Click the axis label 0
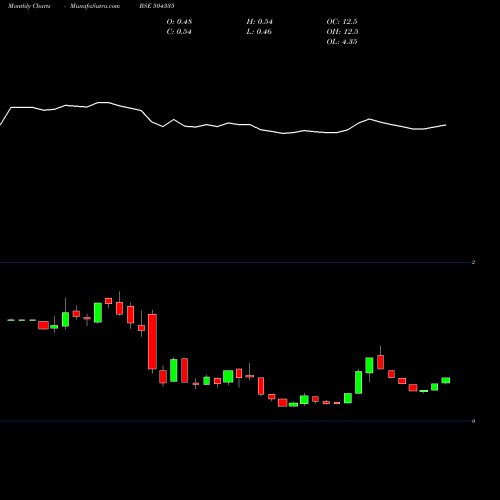500x500 pixels. pyautogui.click(x=473, y=421)
